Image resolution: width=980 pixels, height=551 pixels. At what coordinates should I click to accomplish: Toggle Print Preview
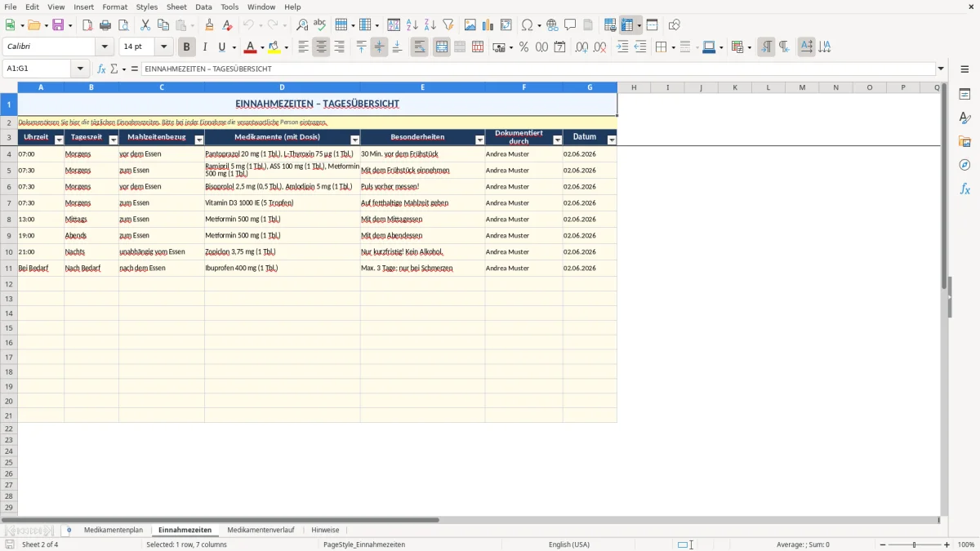[123, 25]
